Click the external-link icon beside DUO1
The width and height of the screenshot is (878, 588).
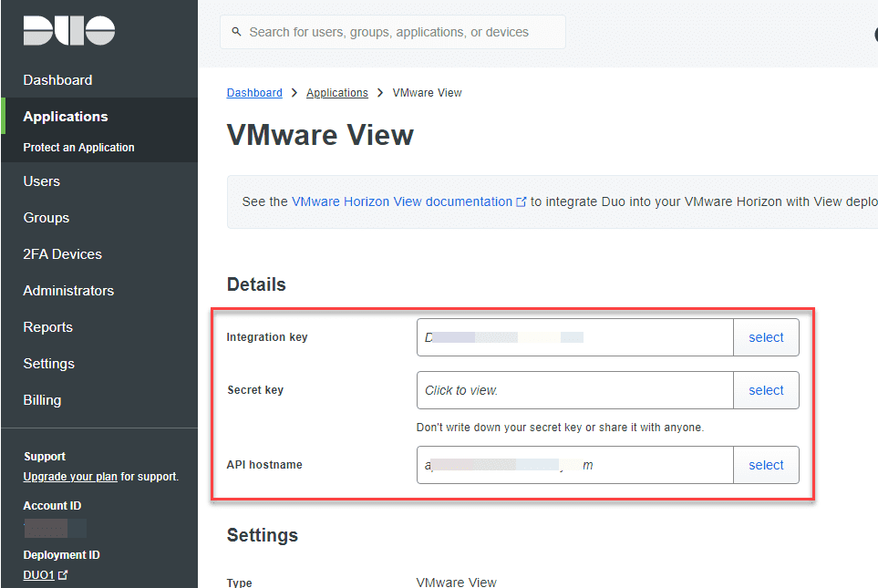[x=63, y=574]
